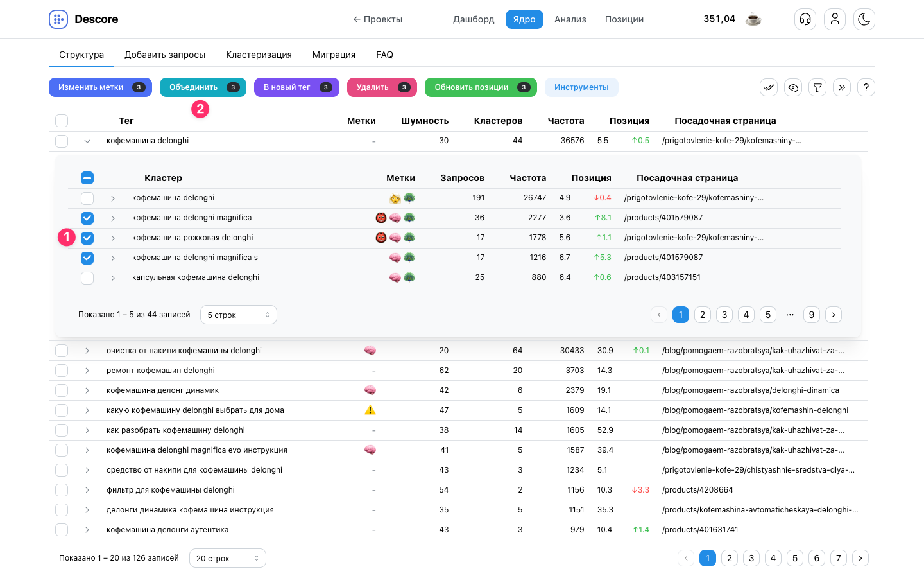Check 'фильтр для кофемашины delonghi' tag checkbox
The image size is (924, 578).
62,490
